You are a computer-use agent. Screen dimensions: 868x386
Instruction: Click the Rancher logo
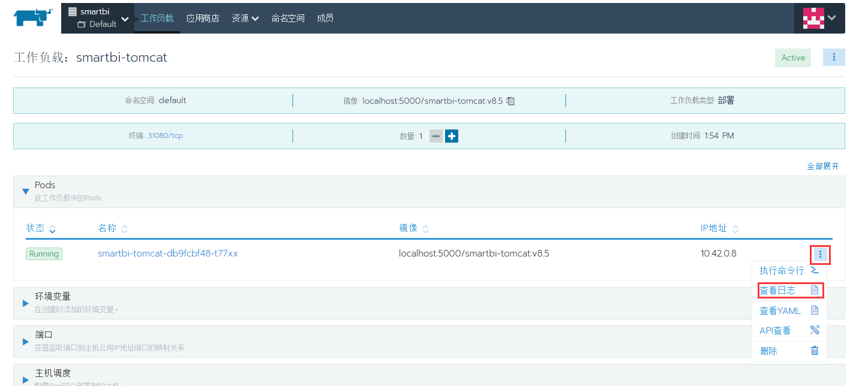pyautogui.click(x=32, y=18)
